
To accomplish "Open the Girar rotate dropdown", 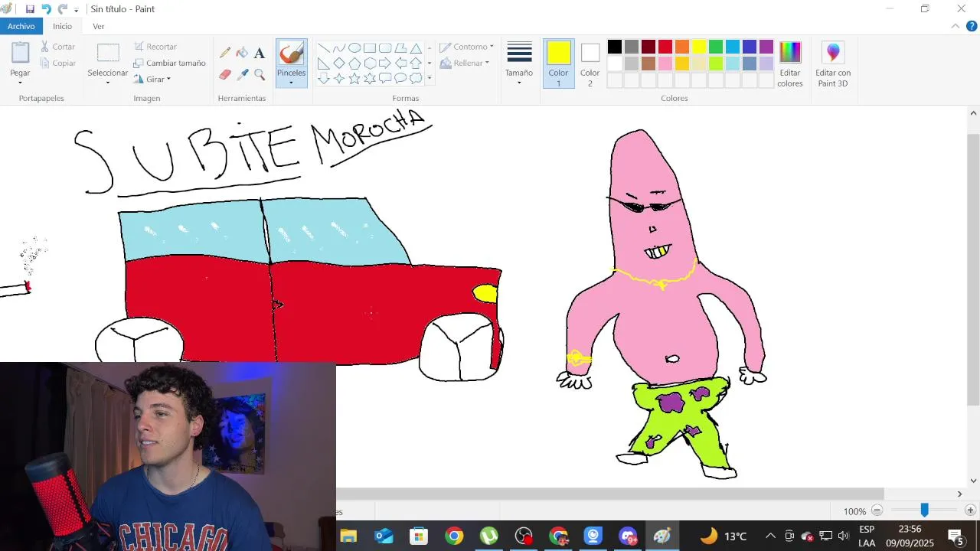I will pyautogui.click(x=152, y=80).
